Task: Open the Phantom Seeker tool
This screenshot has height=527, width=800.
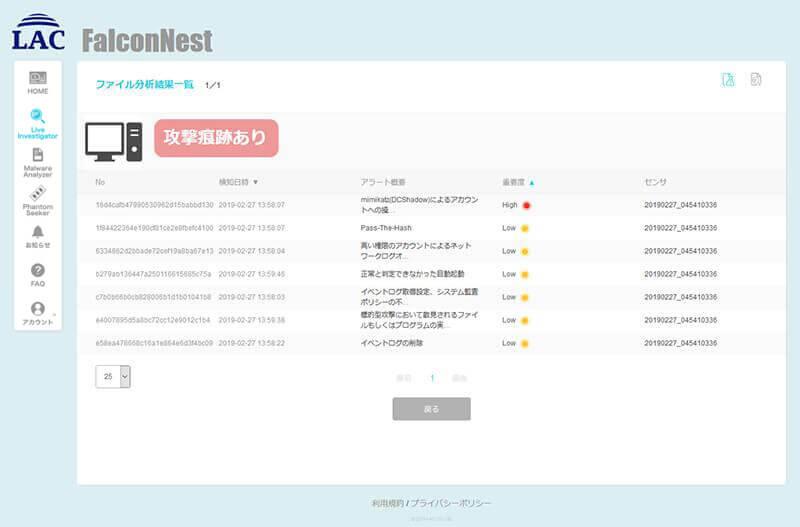Action: point(38,201)
